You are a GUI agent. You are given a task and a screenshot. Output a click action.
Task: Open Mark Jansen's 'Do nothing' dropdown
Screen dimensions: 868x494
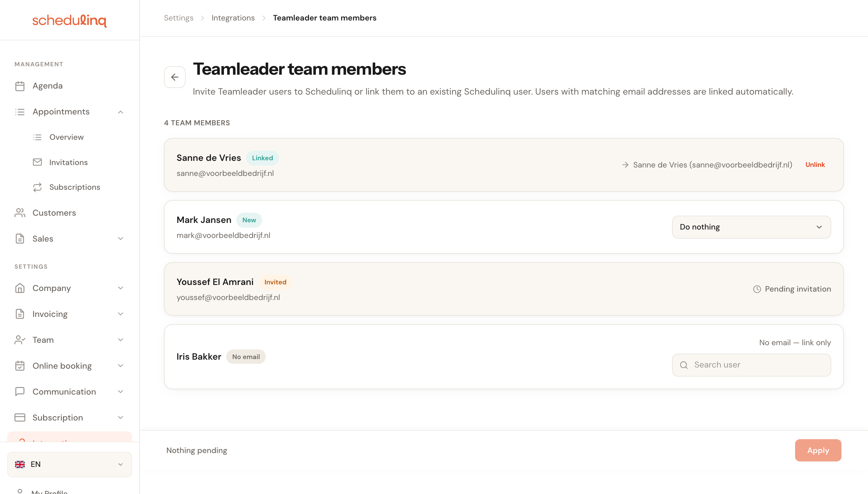[x=751, y=227]
